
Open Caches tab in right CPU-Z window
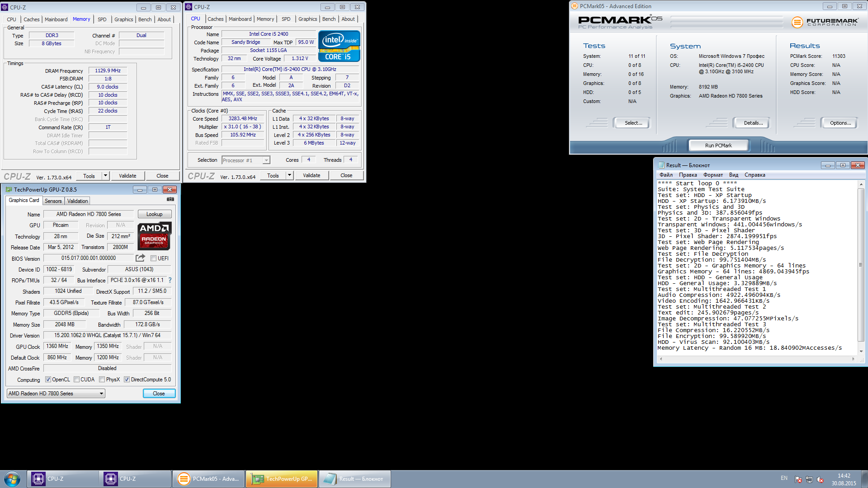click(216, 19)
